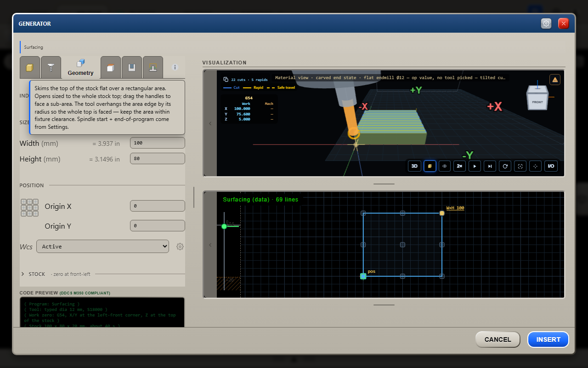Step to next toolpath move
This screenshot has width=588, height=368.
point(490,166)
